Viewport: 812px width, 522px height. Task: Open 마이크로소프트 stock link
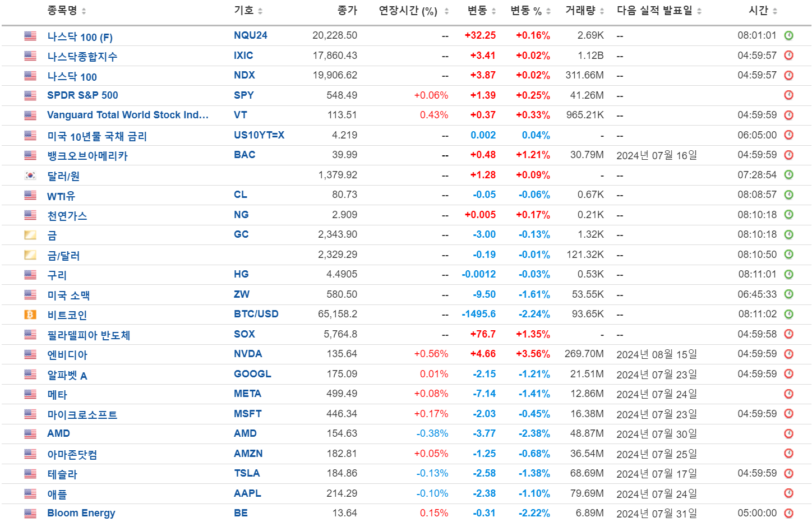[x=82, y=415]
